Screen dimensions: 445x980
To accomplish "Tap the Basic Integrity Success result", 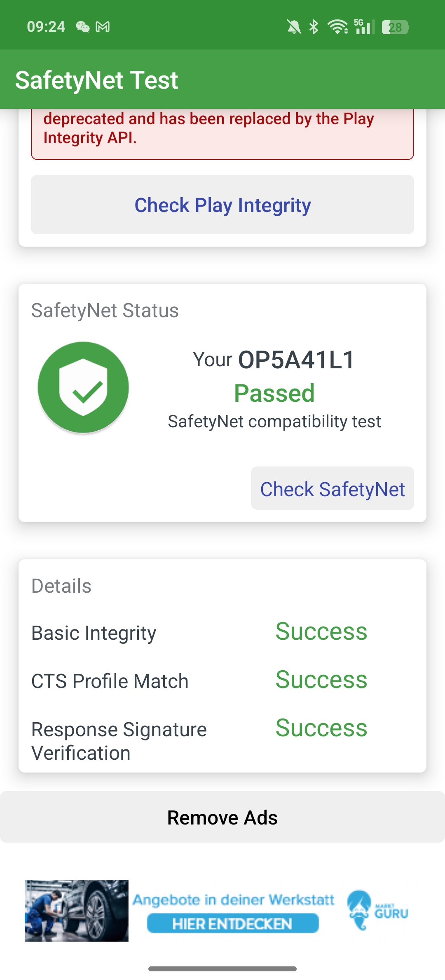I will pos(321,631).
